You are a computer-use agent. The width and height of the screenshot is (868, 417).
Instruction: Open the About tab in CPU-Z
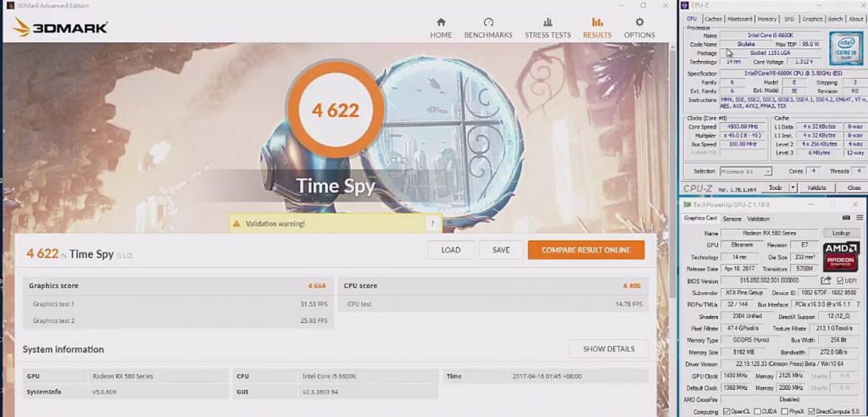(x=856, y=19)
